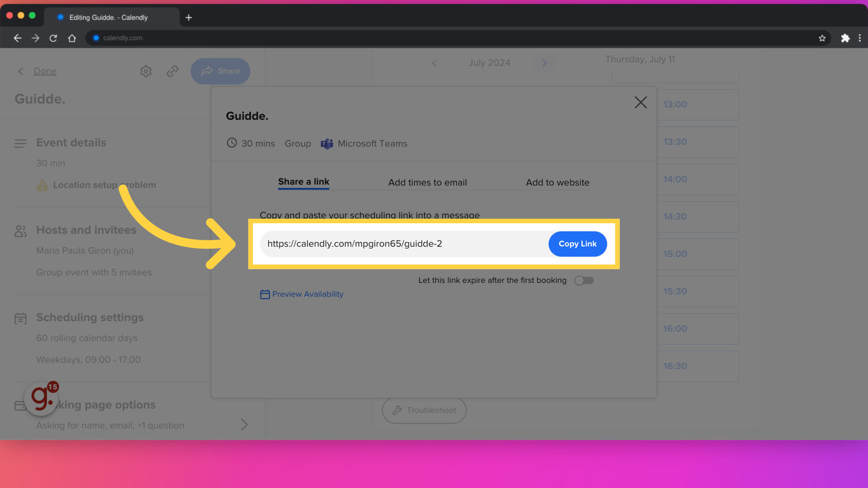The image size is (868, 488).
Task: Click the copy link chain icon
Action: (172, 71)
